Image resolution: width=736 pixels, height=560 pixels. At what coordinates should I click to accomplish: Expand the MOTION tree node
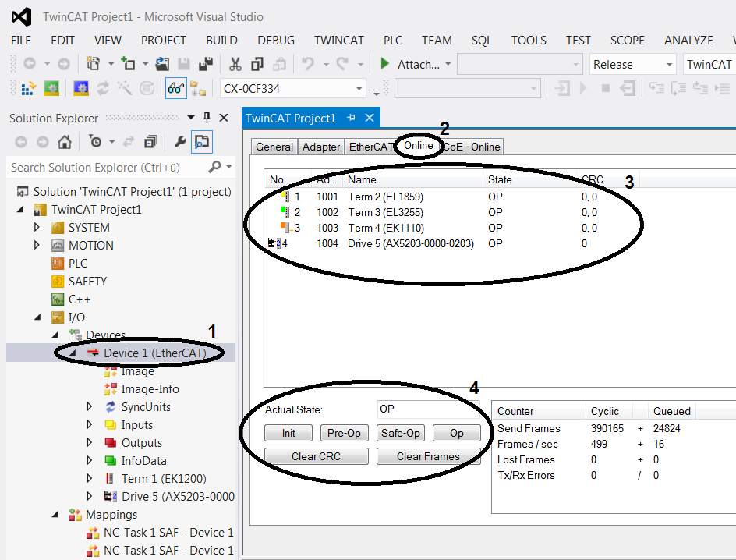click(37, 245)
